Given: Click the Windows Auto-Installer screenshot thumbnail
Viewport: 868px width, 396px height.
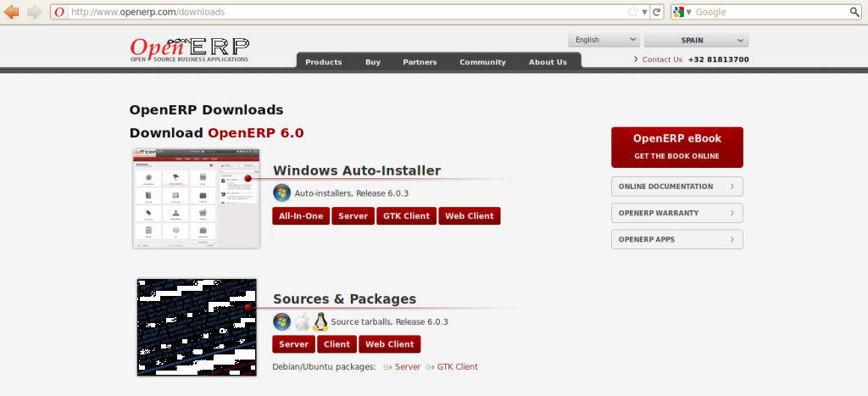Looking at the screenshot, I should [197, 198].
